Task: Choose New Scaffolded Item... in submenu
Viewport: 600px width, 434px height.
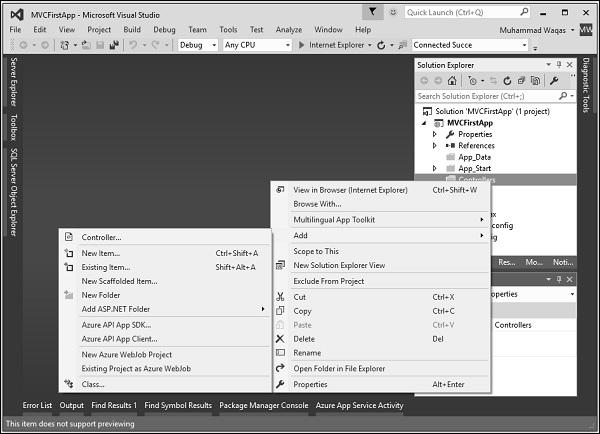Action: [119, 281]
